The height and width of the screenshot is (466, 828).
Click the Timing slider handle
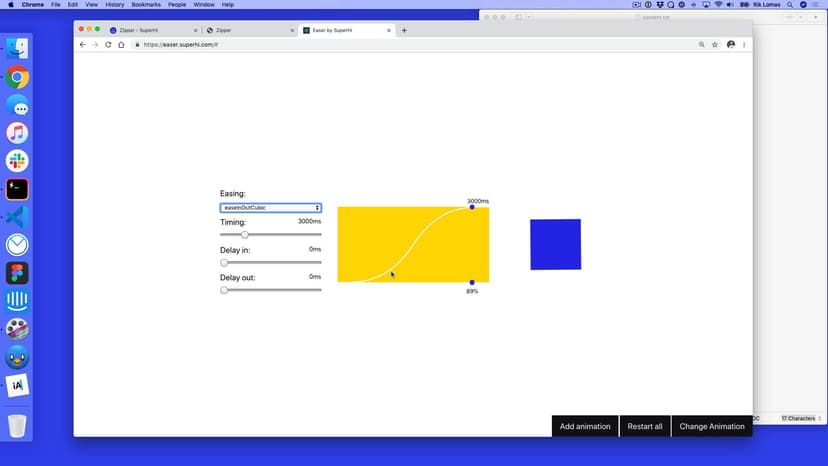click(x=245, y=234)
